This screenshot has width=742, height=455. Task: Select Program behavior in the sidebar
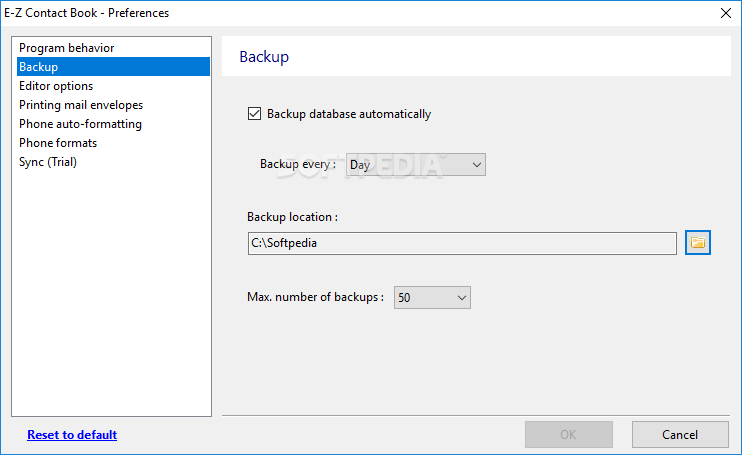pos(113,48)
